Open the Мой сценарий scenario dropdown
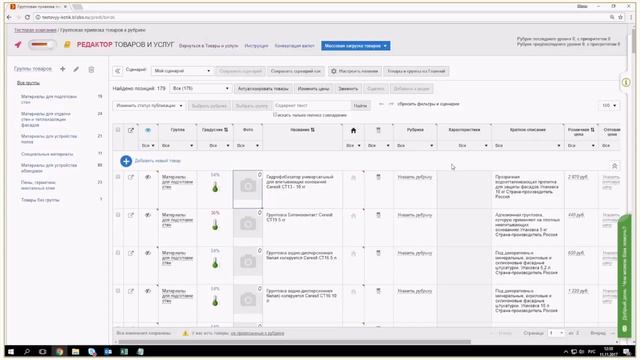The width and height of the screenshot is (640, 360). (x=182, y=71)
